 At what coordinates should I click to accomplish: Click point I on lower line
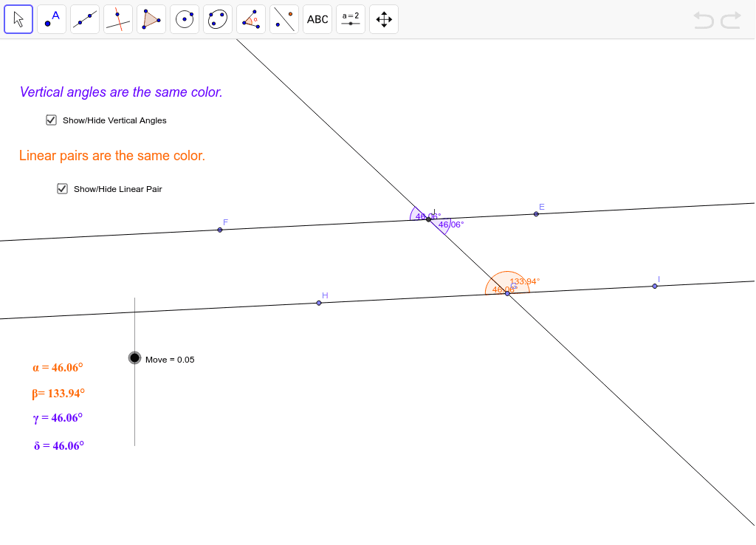click(x=655, y=287)
